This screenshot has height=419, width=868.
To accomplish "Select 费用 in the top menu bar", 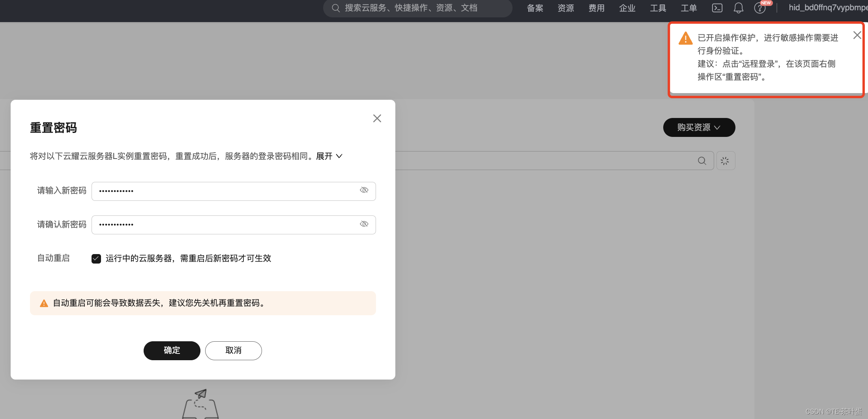I will point(596,8).
